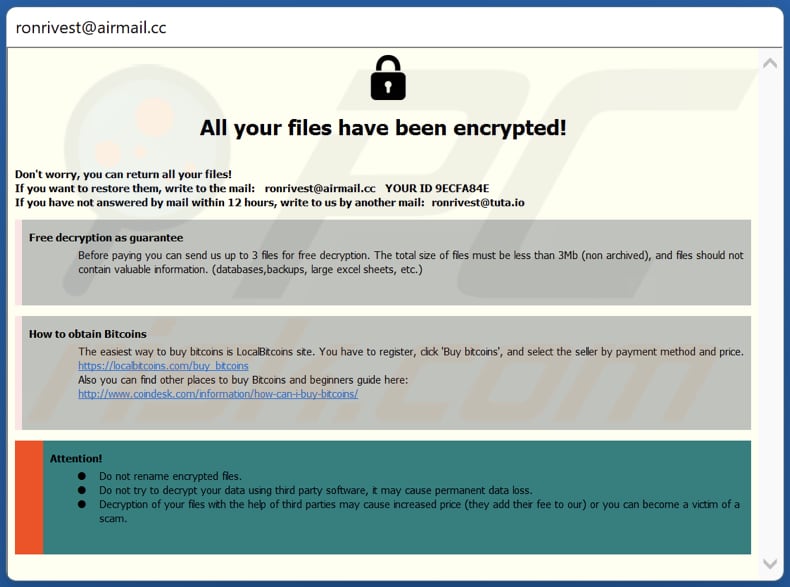
Task: Click the black padlock icon
Action: click(387, 78)
